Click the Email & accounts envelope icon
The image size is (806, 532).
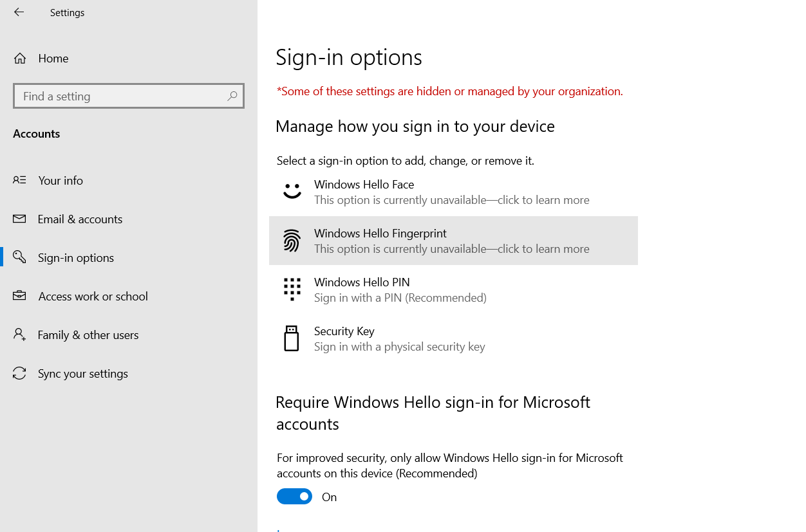pos(19,219)
